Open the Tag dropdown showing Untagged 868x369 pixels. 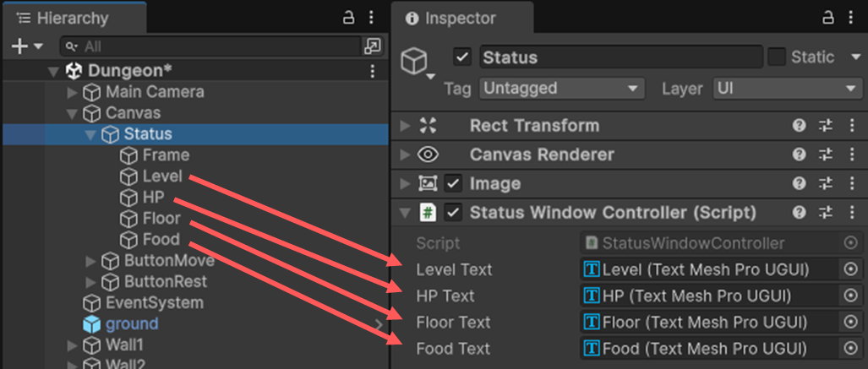pos(561,89)
